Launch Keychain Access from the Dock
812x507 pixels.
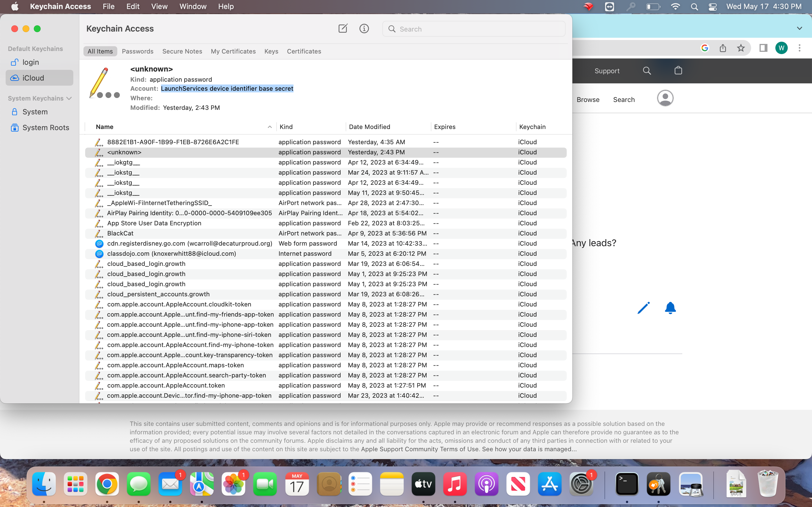tap(659, 484)
